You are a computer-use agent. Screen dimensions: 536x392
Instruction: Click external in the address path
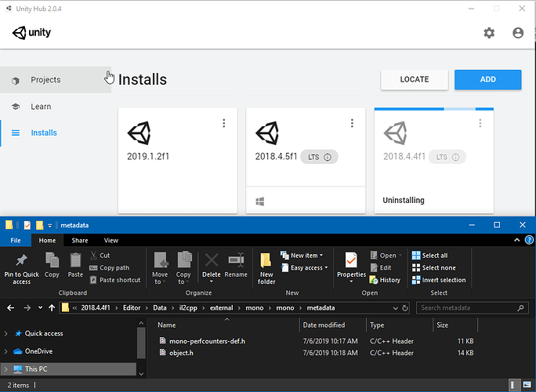pyautogui.click(x=221, y=308)
